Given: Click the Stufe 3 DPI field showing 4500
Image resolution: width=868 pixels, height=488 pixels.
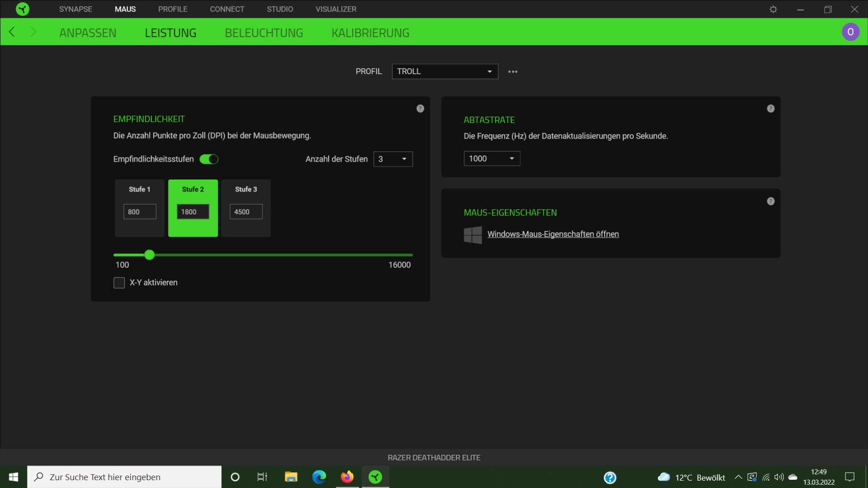Looking at the screenshot, I should coord(246,212).
